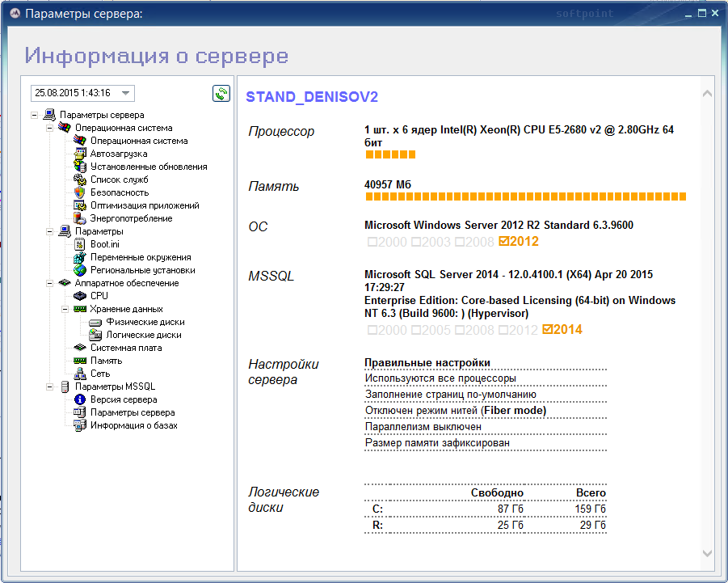Click 'Отключен режим нитей (Fiber mode)' row
Screen dimensions: 728x583
coord(485,410)
